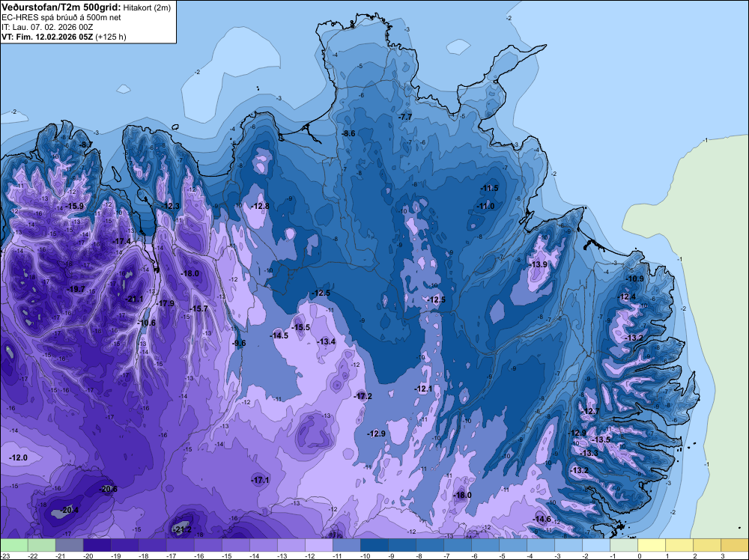
Task: Select the -16 legend color swatch
Action: (x=207, y=545)
